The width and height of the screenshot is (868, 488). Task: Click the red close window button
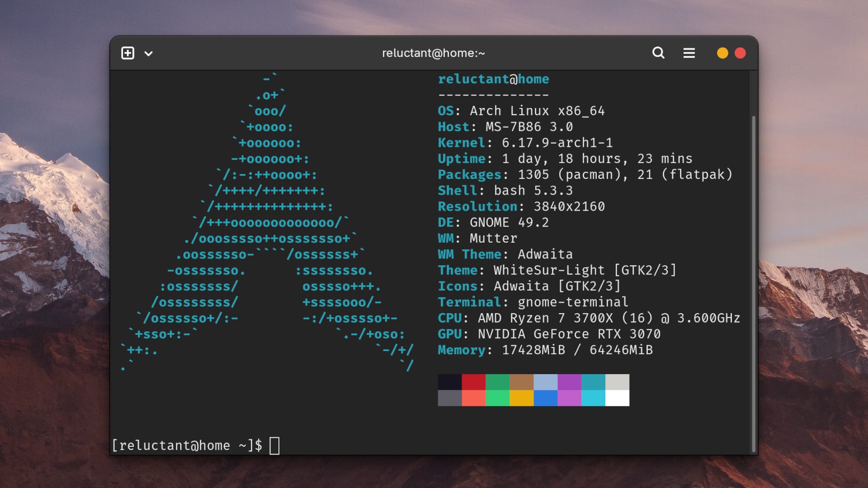coord(740,53)
